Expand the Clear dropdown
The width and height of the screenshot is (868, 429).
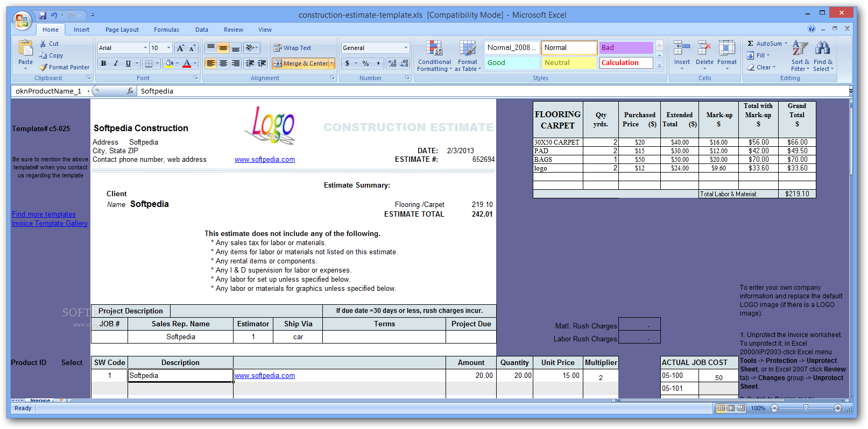[x=774, y=67]
